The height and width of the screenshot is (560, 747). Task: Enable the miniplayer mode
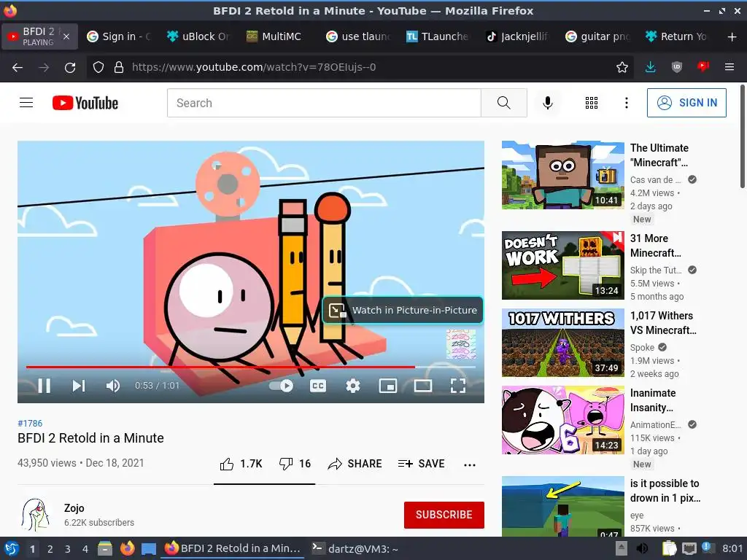coord(388,386)
